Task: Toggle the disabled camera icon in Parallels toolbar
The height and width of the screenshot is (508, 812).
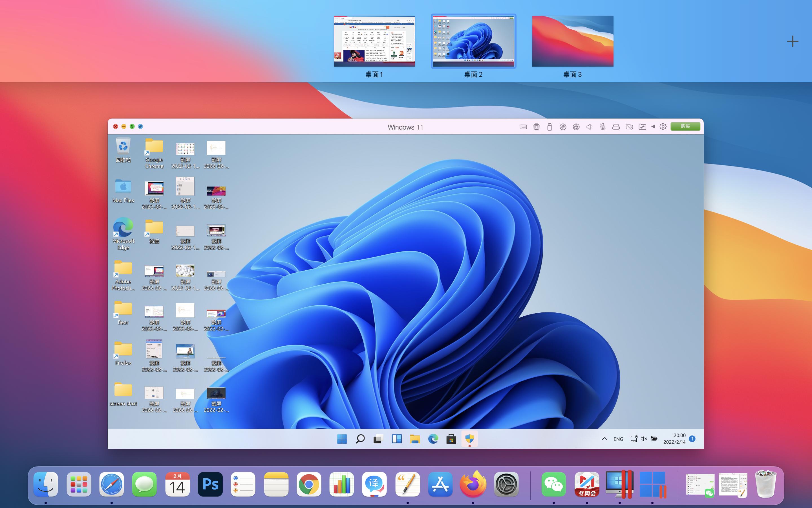Action: click(629, 127)
